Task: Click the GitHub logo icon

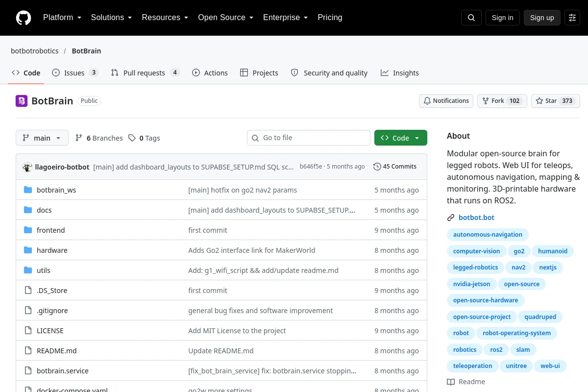Action: [24, 18]
